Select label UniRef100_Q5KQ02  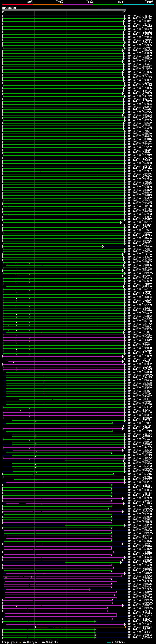click(x=140, y=362)
